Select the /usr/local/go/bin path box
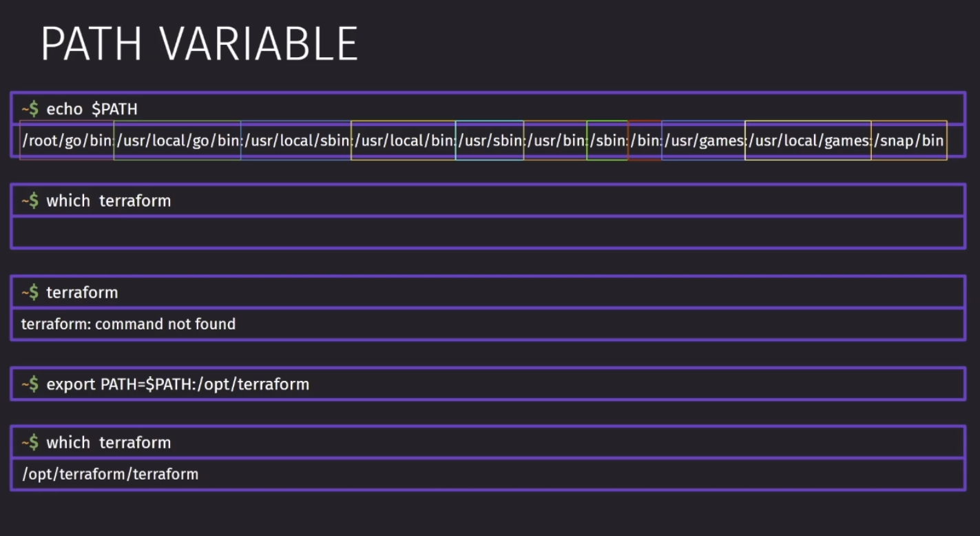The width and height of the screenshot is (980, 536). 178,141
